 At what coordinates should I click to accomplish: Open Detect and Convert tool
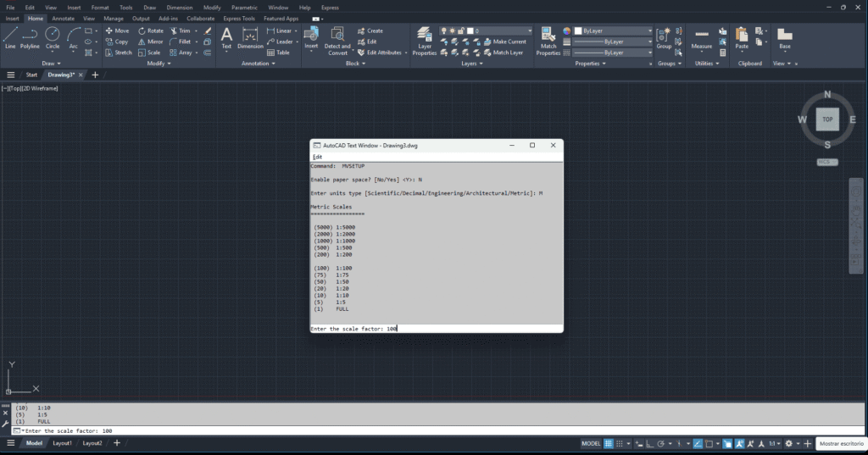coord(337,41)
